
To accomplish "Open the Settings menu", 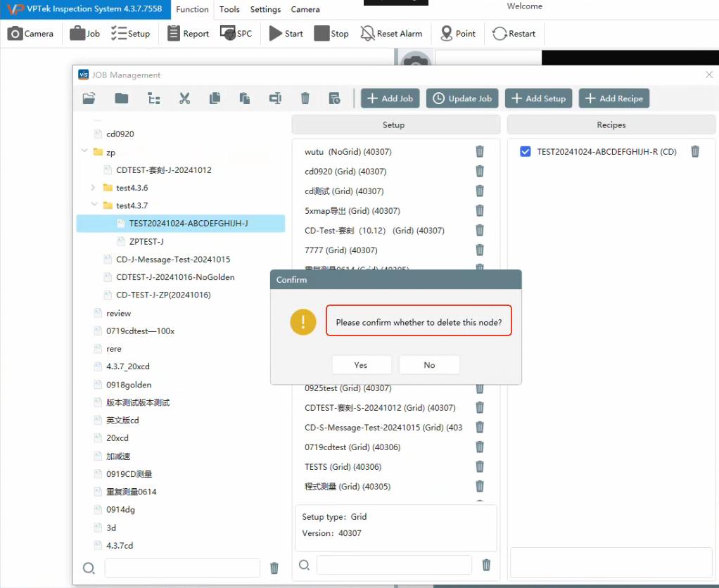I will (265, 9).
